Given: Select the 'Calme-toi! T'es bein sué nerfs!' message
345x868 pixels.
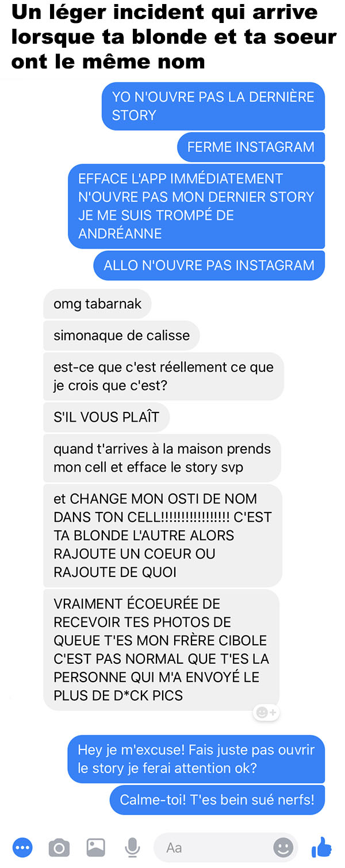Looking at the screenshot, I should (x=217, y=800).
